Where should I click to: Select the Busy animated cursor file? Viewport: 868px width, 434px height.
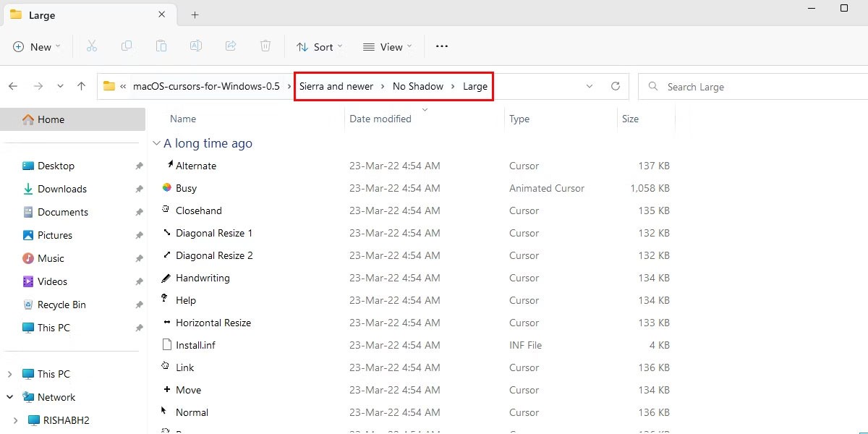tap(186, 188)
